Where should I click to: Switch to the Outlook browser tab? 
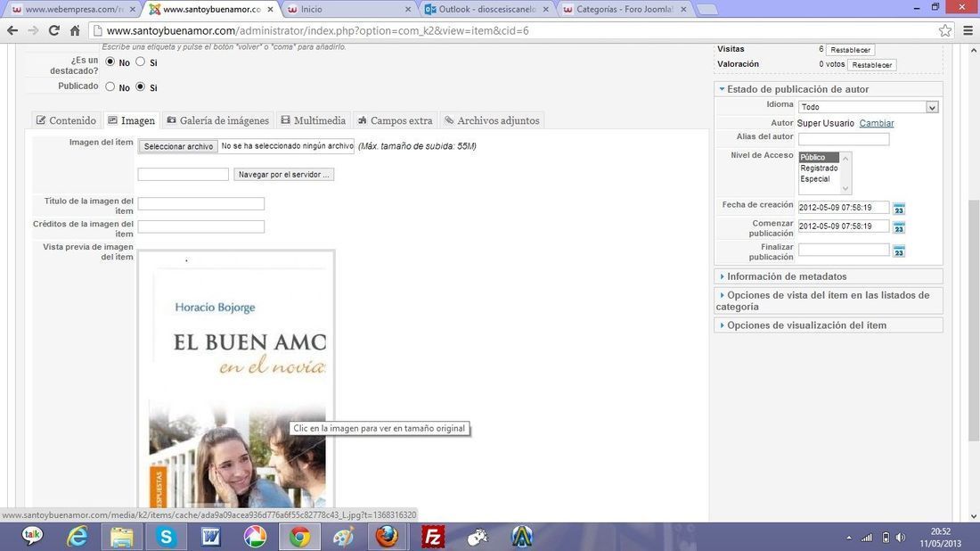(486, 10)
